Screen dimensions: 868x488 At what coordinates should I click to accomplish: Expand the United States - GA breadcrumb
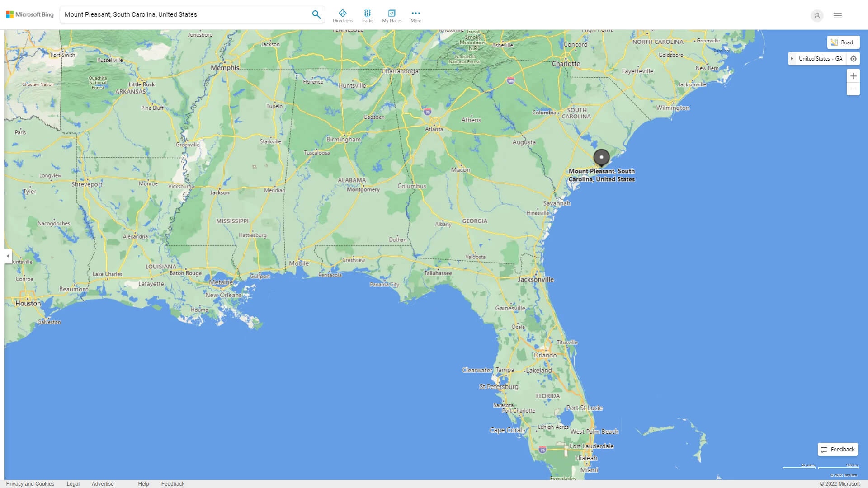click(792, 58)
